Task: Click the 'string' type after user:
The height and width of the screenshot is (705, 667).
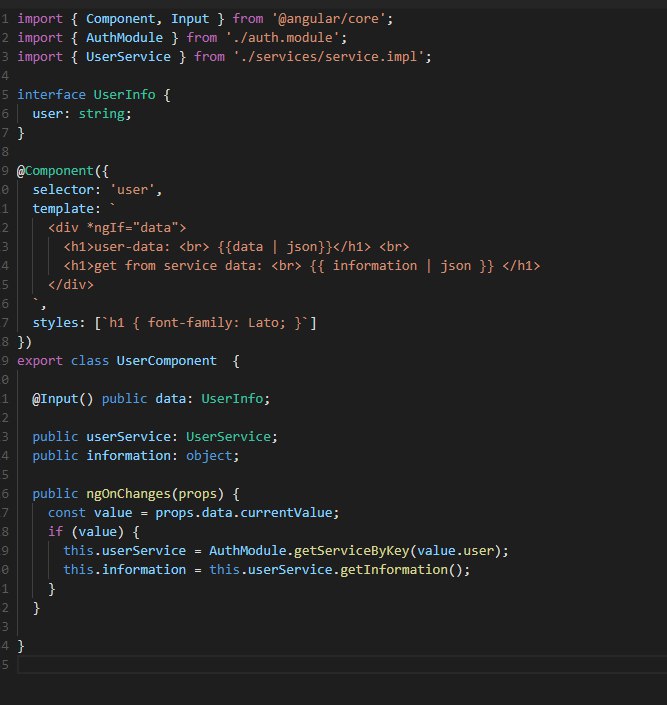Action: pyautogui.click(x=101, y=114)
